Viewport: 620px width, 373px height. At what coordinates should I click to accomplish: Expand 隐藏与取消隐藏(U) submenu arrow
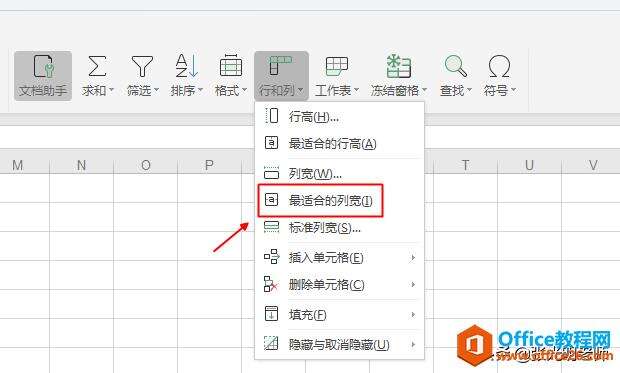coord(413,345)
